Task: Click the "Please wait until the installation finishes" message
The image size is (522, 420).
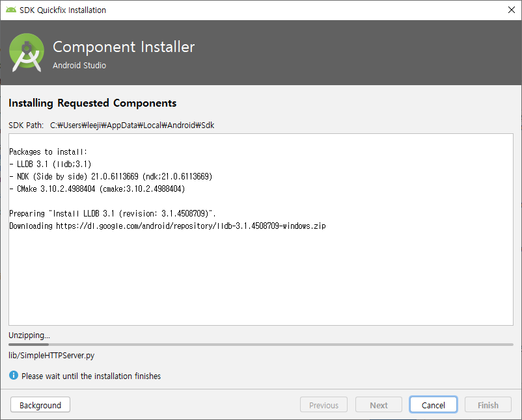Action: 91,376
